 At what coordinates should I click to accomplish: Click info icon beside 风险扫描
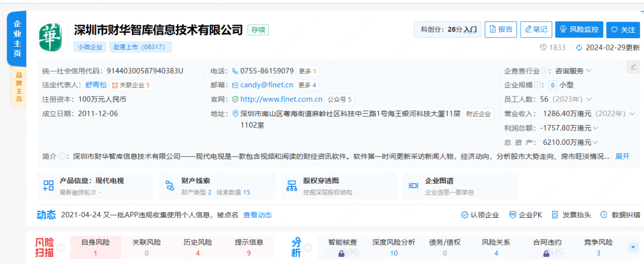61,247
